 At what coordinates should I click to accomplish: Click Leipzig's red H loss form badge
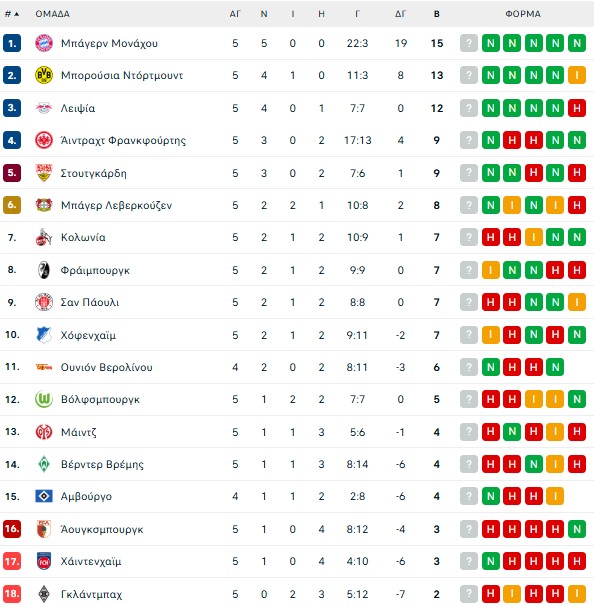tap(577, 108)
